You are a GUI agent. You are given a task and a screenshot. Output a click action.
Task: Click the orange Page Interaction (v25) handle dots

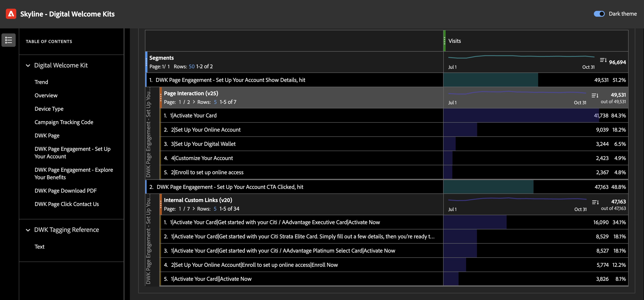(x=161, y=98)
